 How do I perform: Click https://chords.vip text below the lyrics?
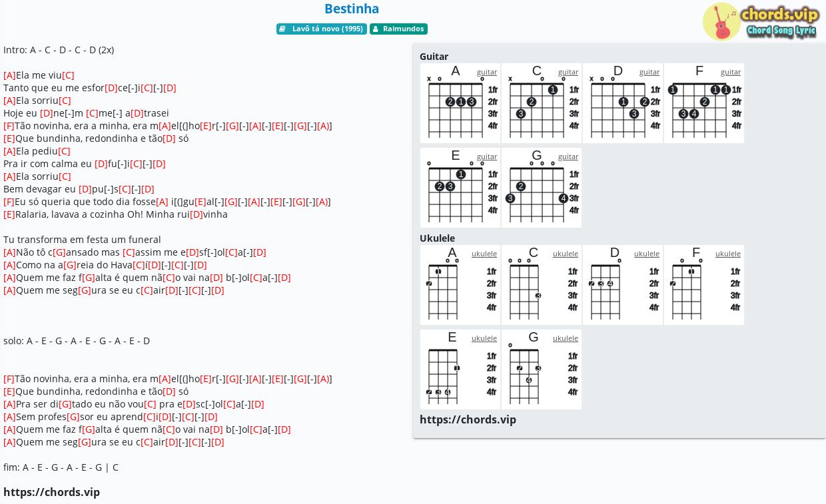[x=51, y=492]
